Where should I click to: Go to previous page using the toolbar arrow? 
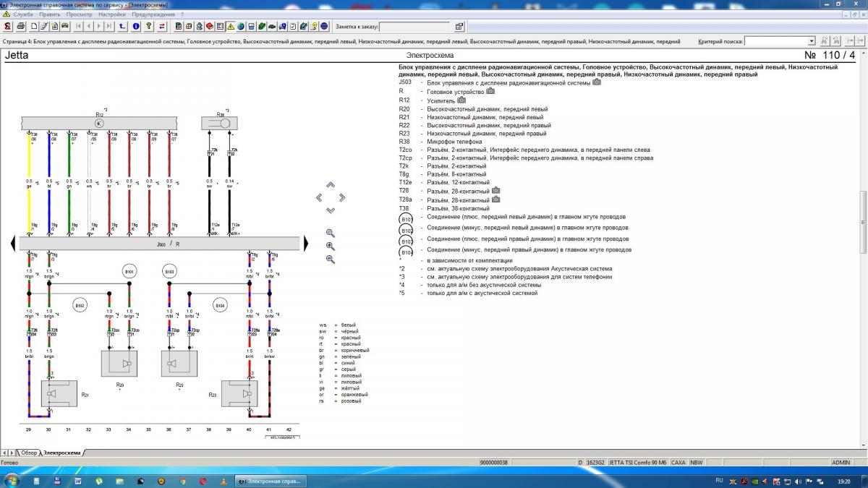(88, 27)
